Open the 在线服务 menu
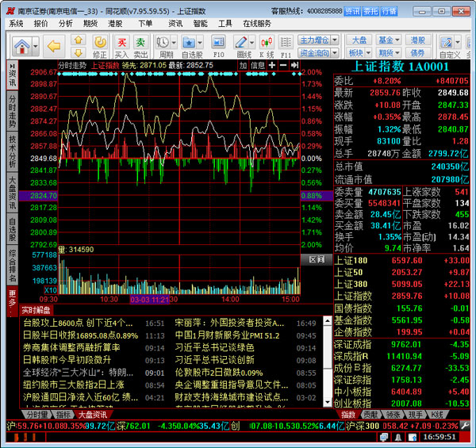The width and height of the screenshot is (476, 448). pyautogui.click(x=257, y=24)
